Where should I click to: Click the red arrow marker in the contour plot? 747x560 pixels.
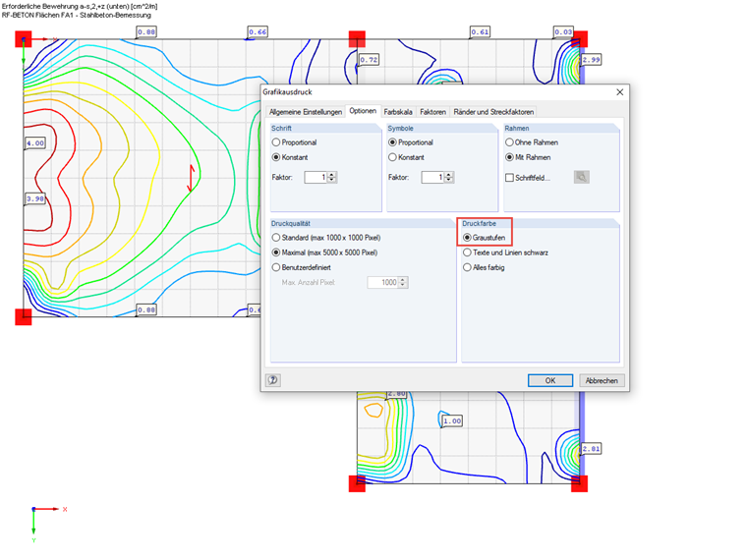click(x=192, y=179)
